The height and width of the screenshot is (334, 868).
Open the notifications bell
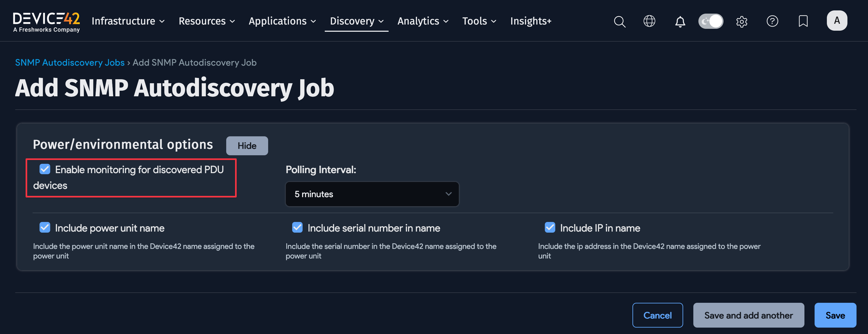click(680, 21)
